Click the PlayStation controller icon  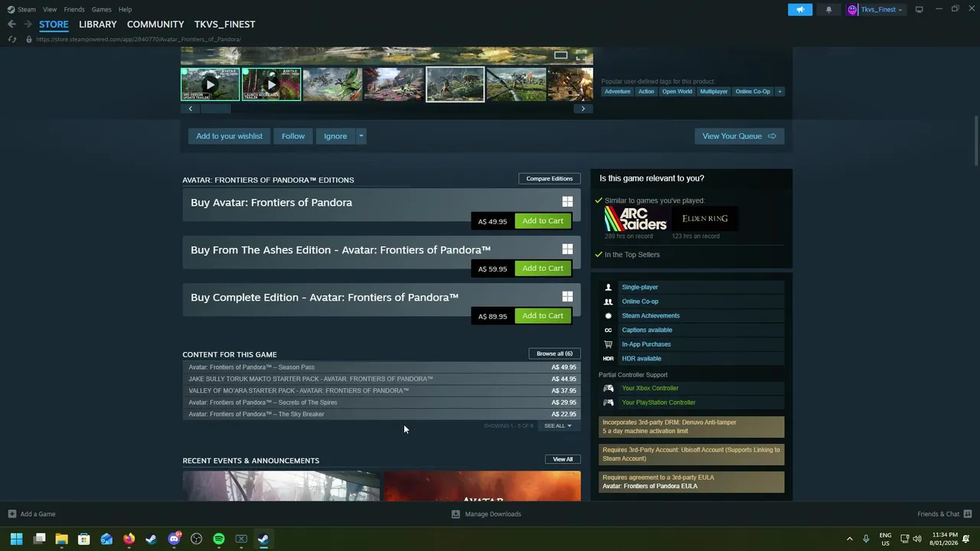pos(608,403)
